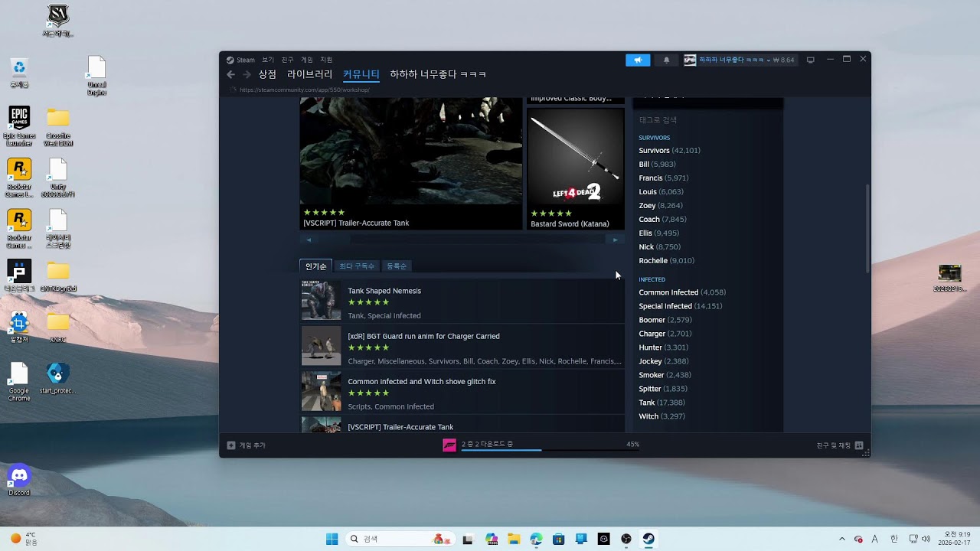The width and height of the screenshot is (980, 551).
Task: Filter by the Witch tag
Action: point(661,416)
